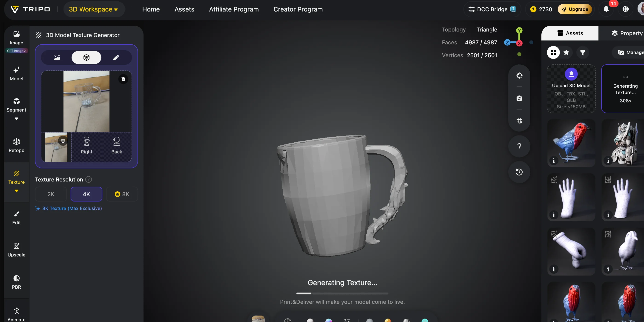Snap view to the red X axis handle

click(x=519, y=43)
